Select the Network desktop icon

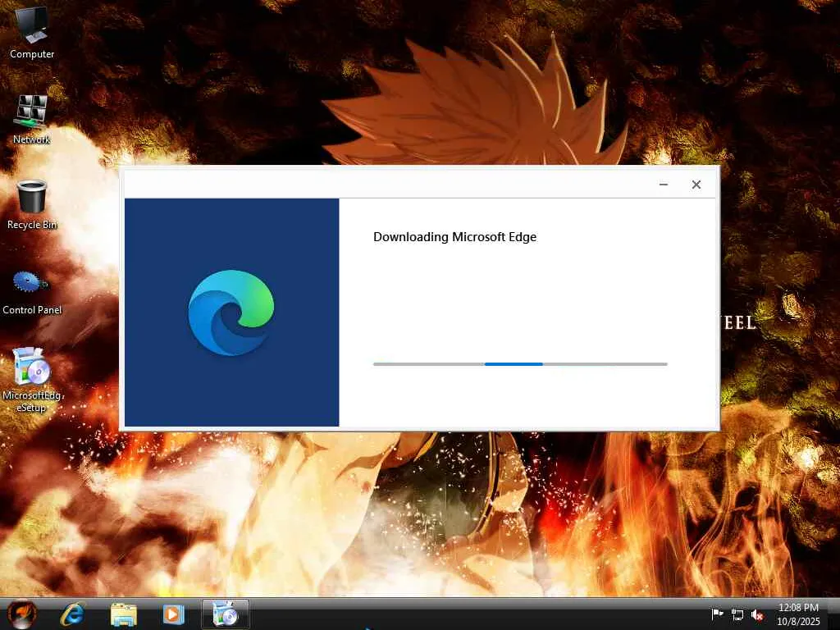pos(32,119)
